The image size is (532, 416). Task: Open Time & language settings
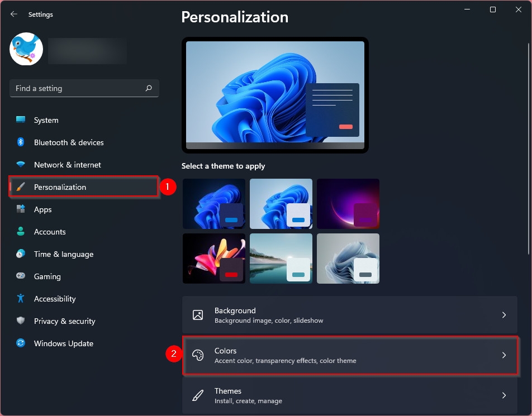(x=84, y=254)
